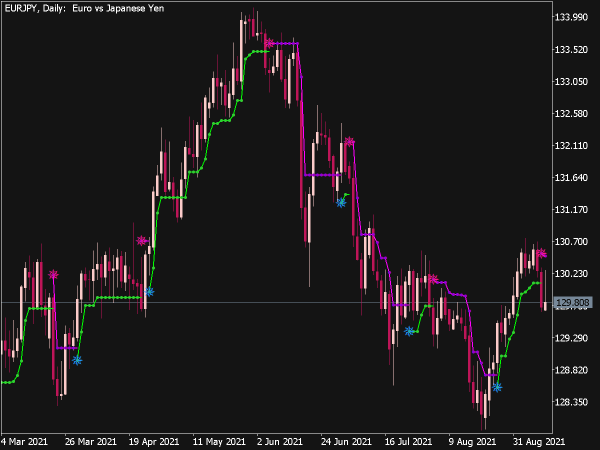This screenshot has height=450, width=600.
Task: Click the 128.820 price axis label
Action: coord(572,370)
